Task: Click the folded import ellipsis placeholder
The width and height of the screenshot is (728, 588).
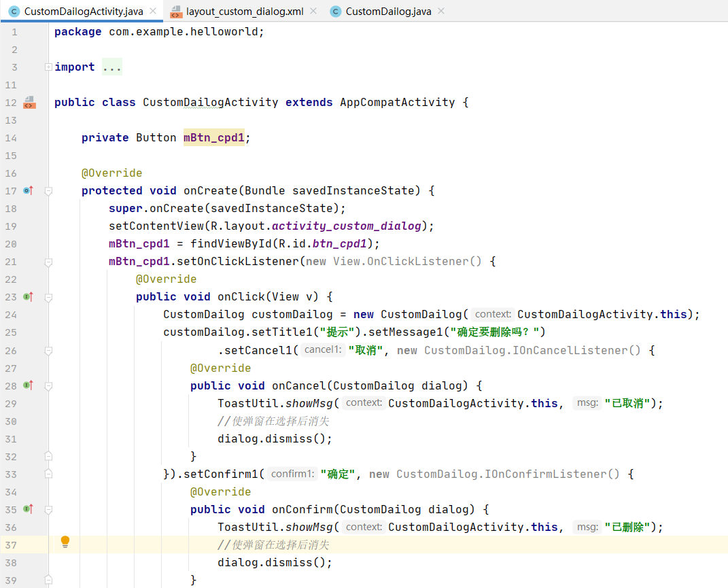Action: [112, 67]
